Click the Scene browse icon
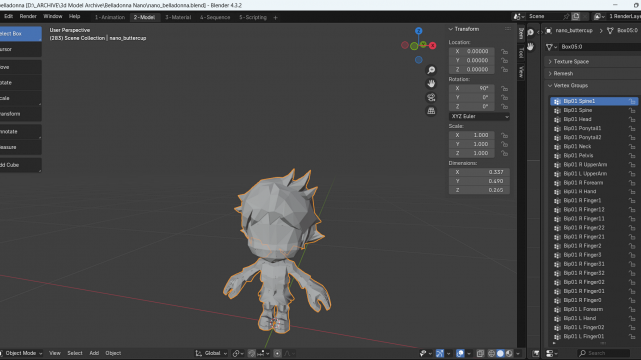641x360 pixels. 519,16
